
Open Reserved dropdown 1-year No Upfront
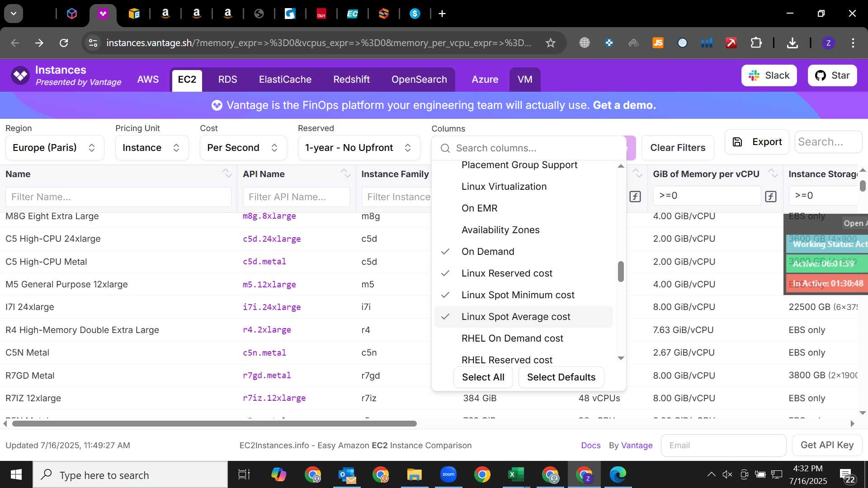pos(359,148)
